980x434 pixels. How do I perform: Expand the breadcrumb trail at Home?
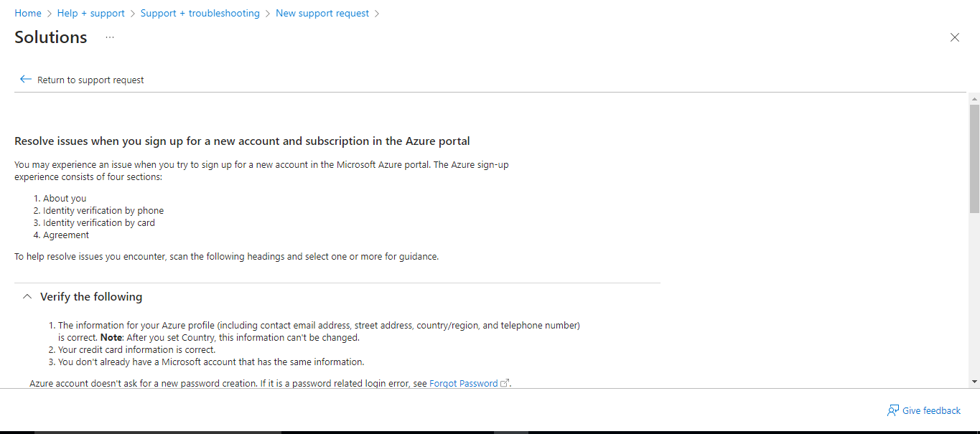click(28, 13)
